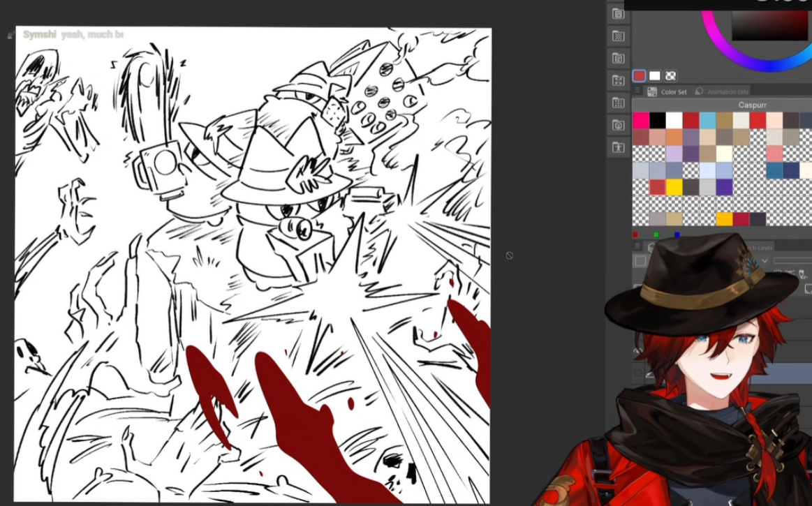
Task: Select the transparent color checkerboard box
Action: pyautogui.click(x=671, y=76)
